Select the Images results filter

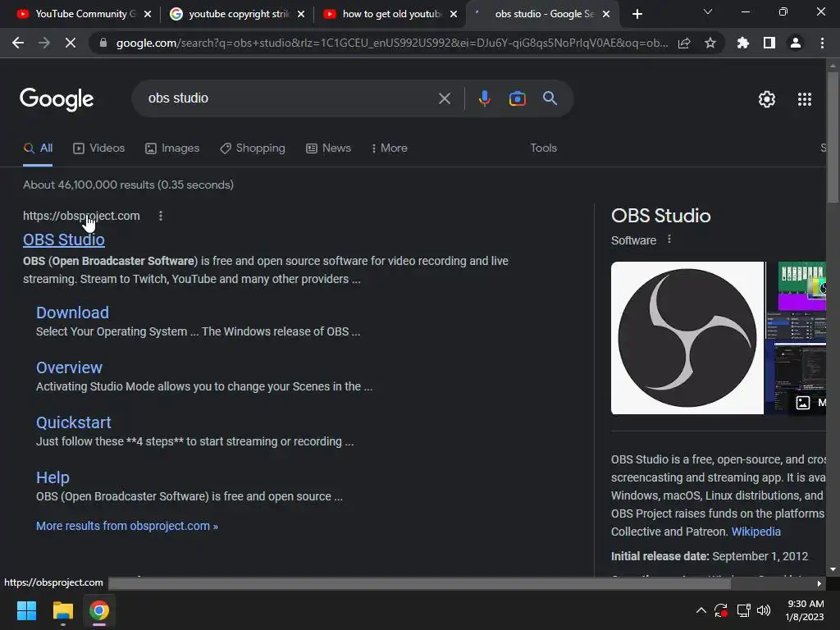coord(172,148)
